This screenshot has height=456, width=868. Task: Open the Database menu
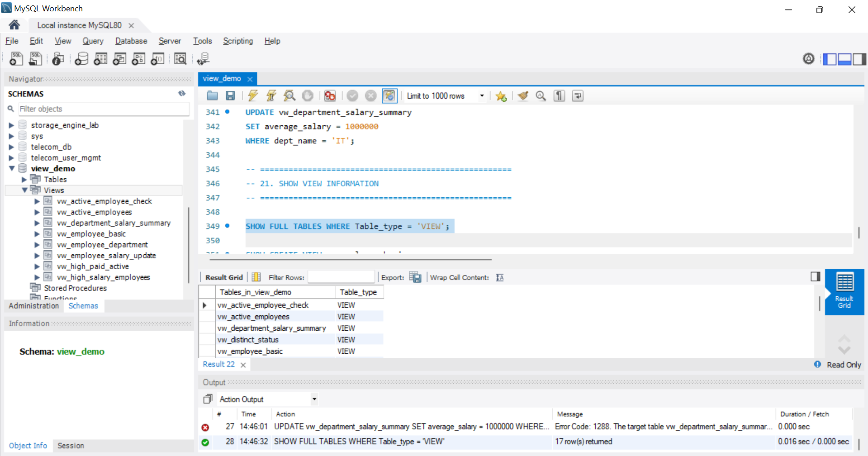[131, 41]
